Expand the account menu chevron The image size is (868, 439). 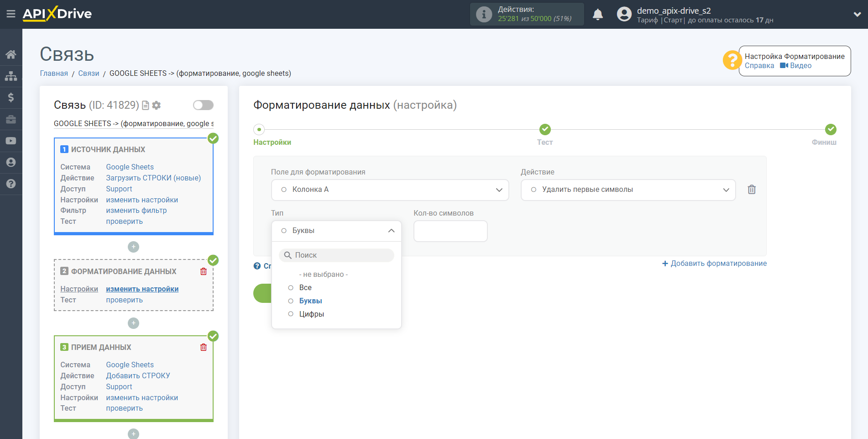tap(857, 14)
